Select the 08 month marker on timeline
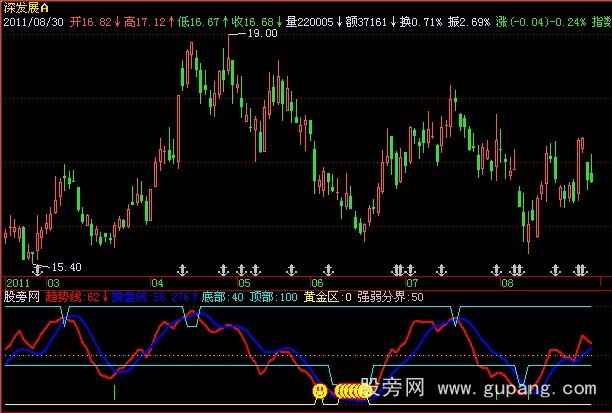Screen dimensions: 612x413 tap(506, 283)
